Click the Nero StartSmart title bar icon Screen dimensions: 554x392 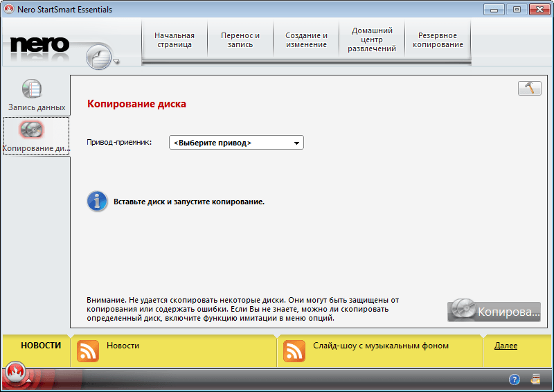[x=9, y=9]
